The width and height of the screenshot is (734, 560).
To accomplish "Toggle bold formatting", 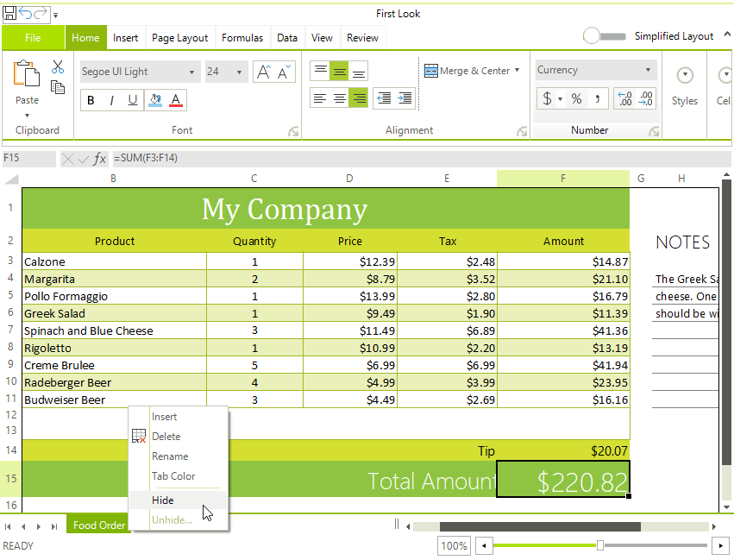I will tap(91, 100).
